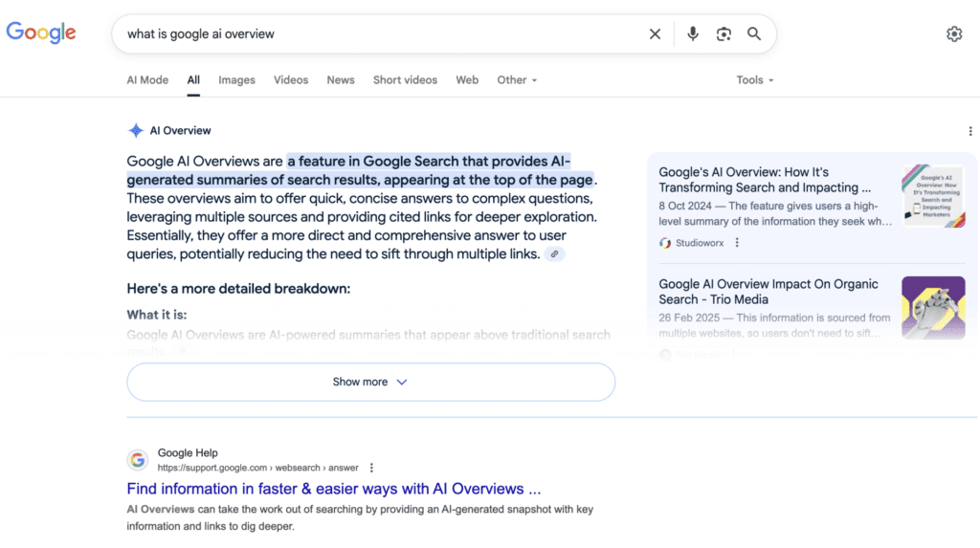
Task: Open AI Overview three-dot options menu
Action: [x=970, y=131]
